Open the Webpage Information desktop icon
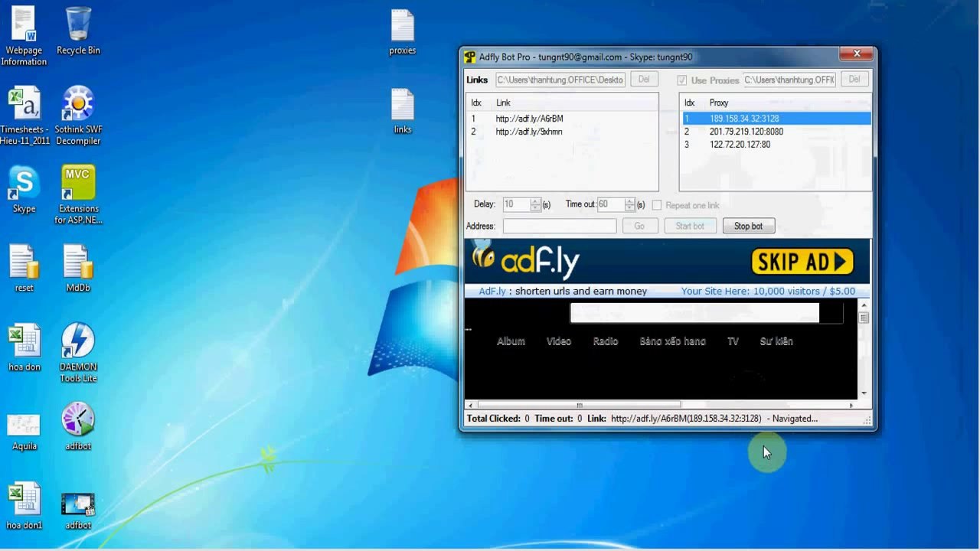Viewport: 980px width, 551px height. [x=24, y=36]
